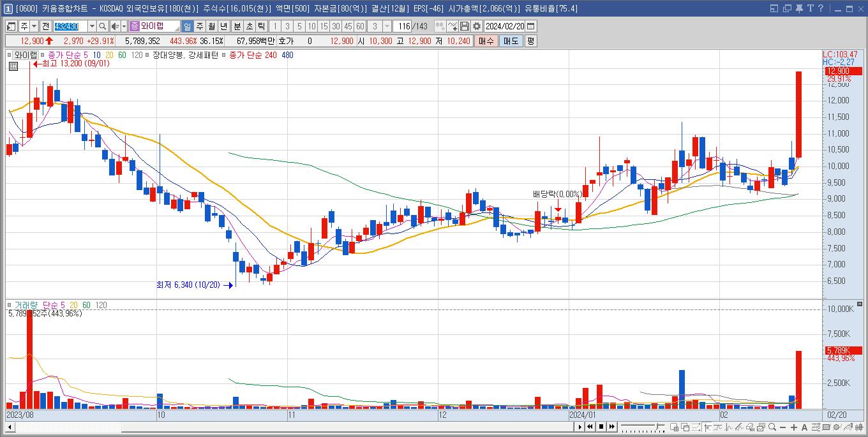Click the save chart floppy icon
The width and height of the screenshot is (868, 437).
[465, 26]
